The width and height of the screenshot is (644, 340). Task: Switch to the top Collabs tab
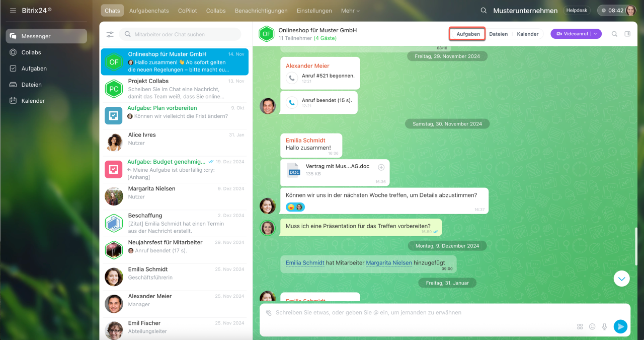tap(216, 11)
